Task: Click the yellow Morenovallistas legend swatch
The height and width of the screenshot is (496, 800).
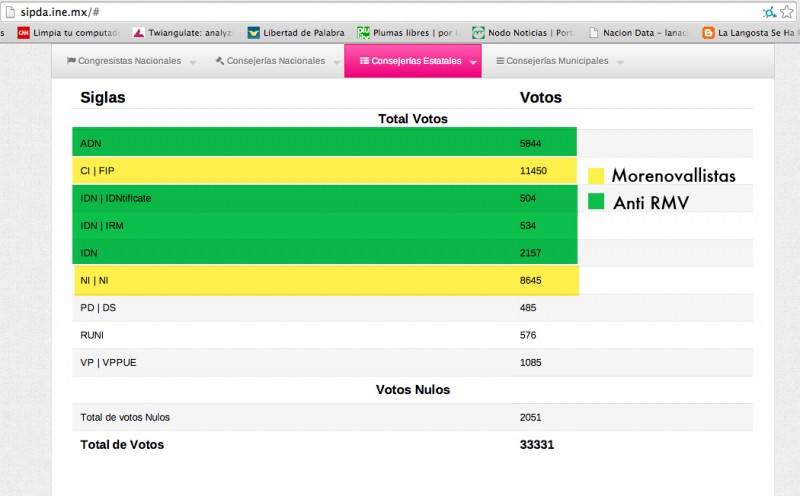Action: [596, 176]
